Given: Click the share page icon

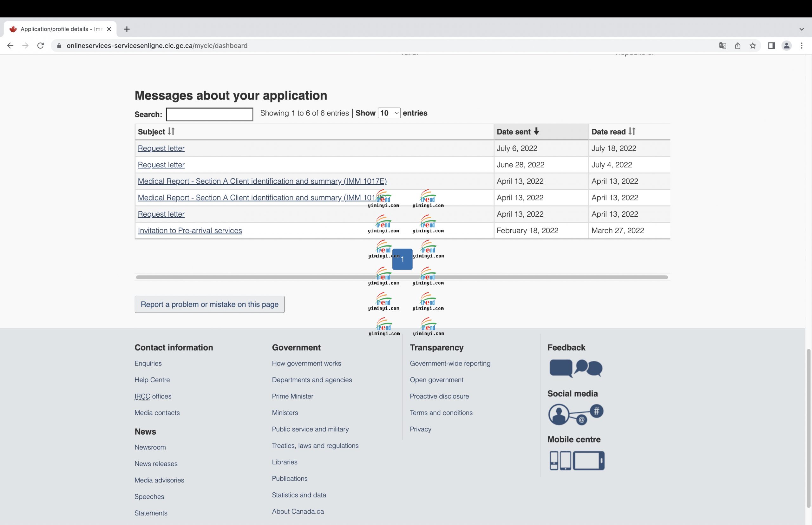Looking at the screenshot, I should click(x=738, y=46).
